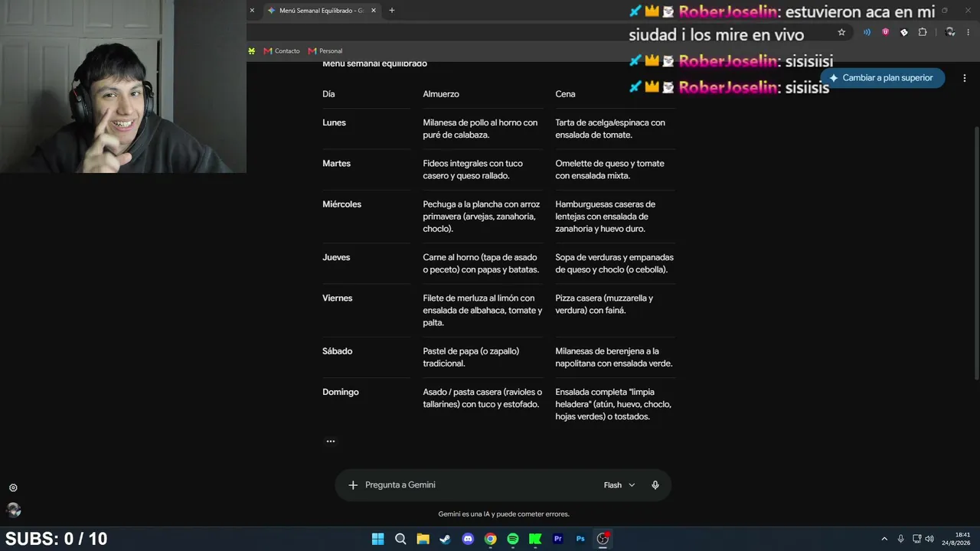Viewport: 980px width, 551px height.
Task: Click the browser profile icon in the toolbar
Action: pos(950,32)
